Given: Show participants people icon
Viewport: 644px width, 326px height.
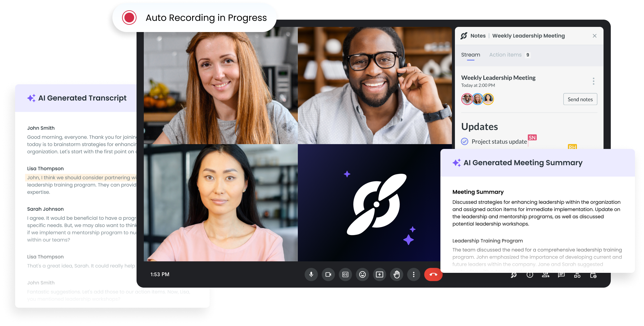Looking at the screenshot, I should [546, 275].
